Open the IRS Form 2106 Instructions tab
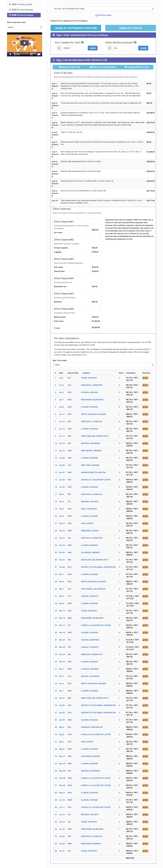This screenshot has width=163, height=868. (x=103, y=67)
